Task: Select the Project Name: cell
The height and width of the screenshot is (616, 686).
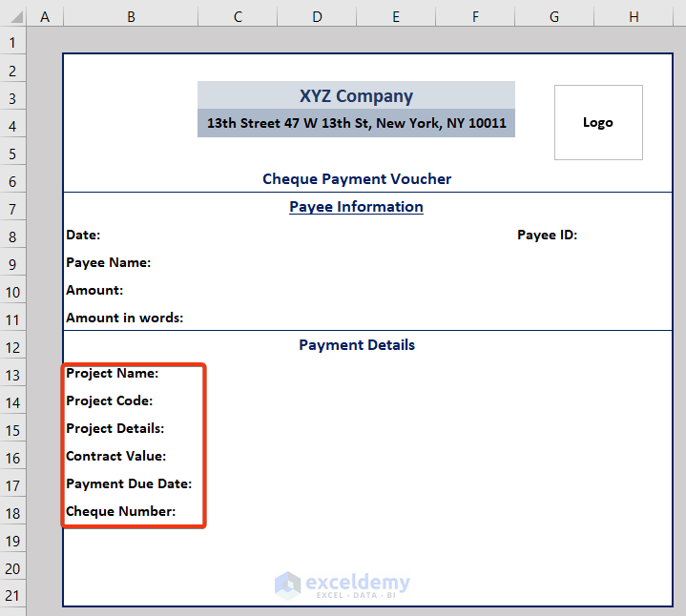Action: tap(131, 373)
